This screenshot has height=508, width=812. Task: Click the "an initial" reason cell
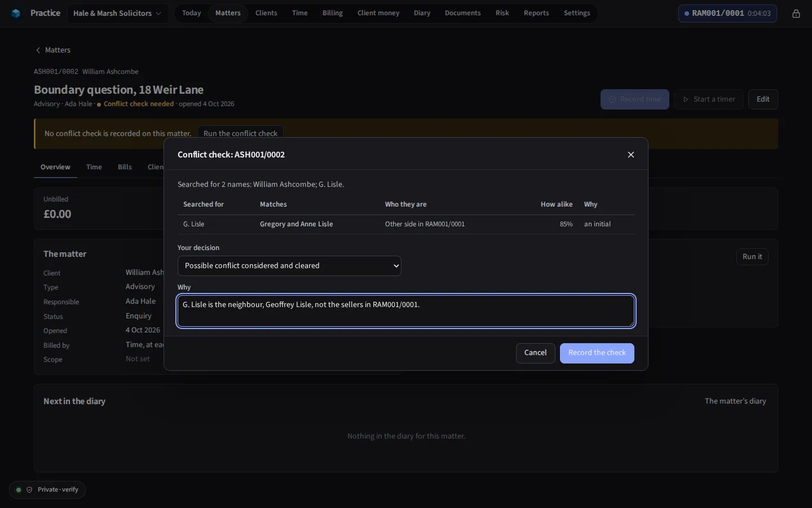pyautogui.click(x=598, y=224)
